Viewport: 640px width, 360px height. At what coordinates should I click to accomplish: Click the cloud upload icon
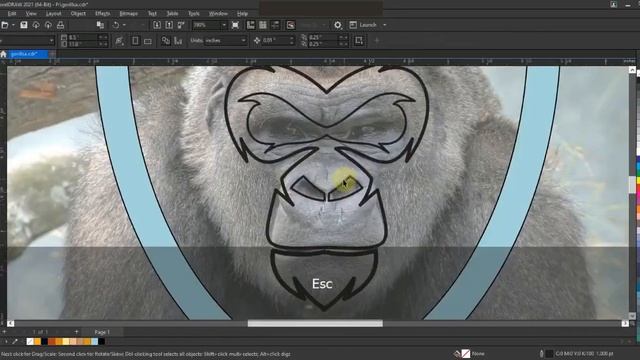tap(36, 25)
